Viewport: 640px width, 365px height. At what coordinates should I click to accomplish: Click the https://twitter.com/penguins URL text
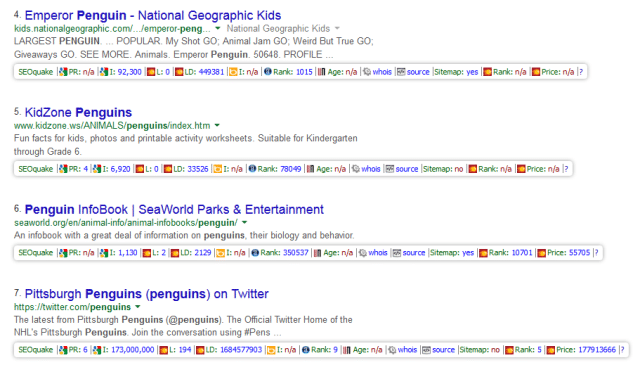[72, 307]
